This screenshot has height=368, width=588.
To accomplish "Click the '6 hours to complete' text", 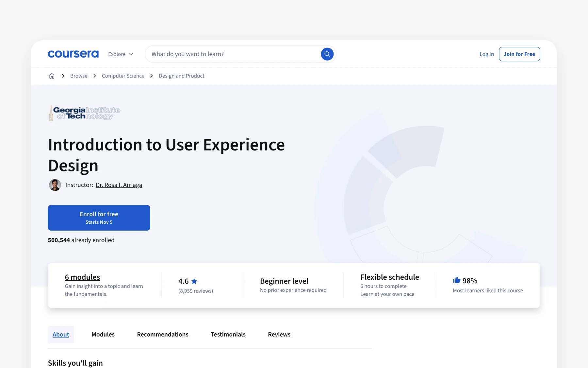I will tap(384, 286).
